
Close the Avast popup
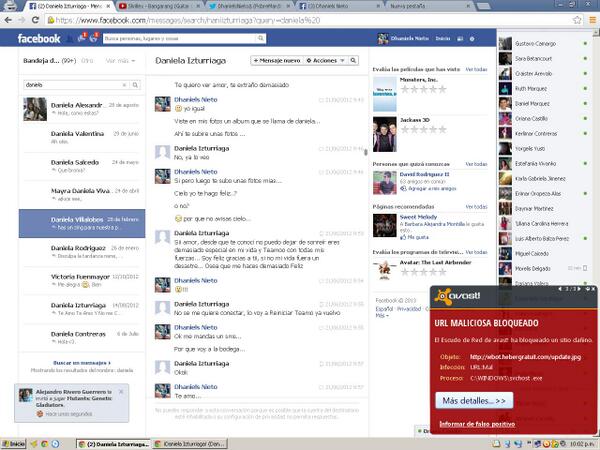point(593,289)
